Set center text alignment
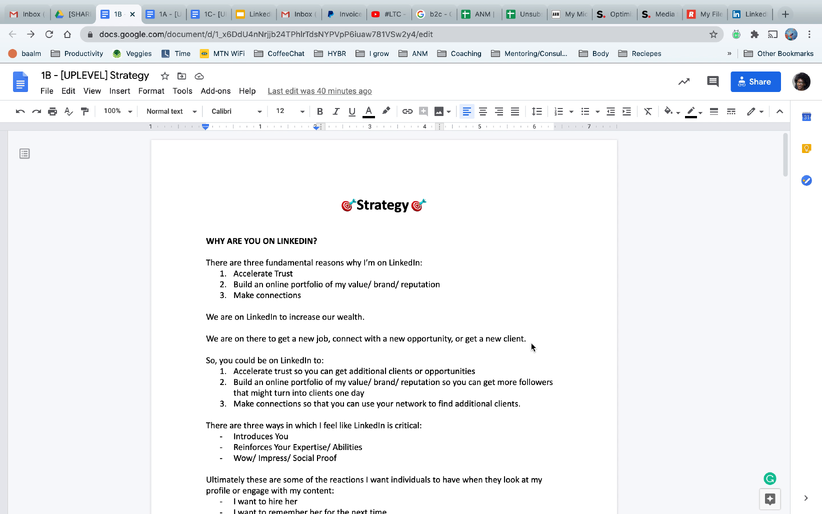 coord(483,111)
